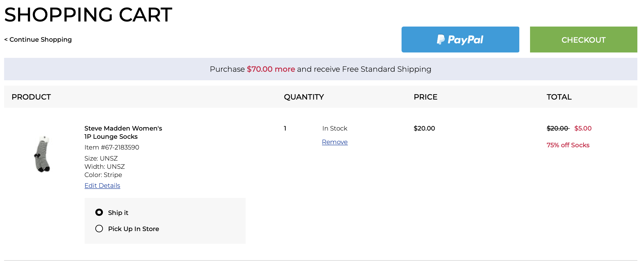Screen dimensions: 644x263
Task: Open Edit Details for the socks
Action: [102, 186]
